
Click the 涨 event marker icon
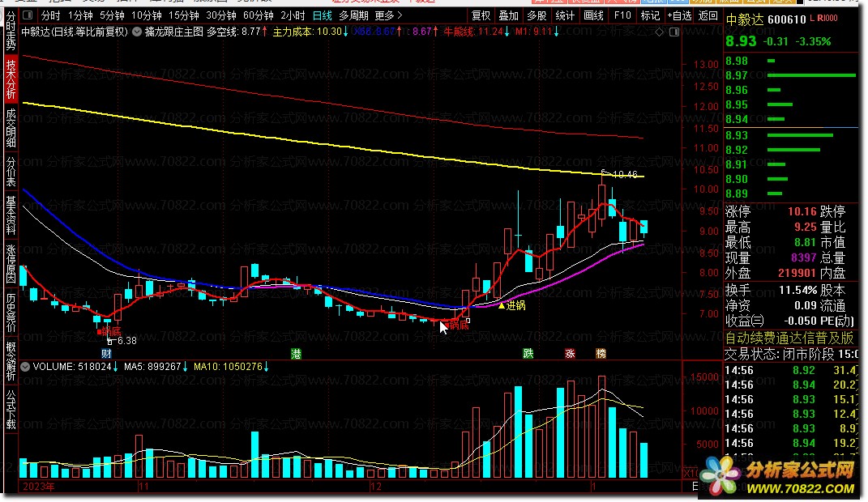tap(570, 354)
